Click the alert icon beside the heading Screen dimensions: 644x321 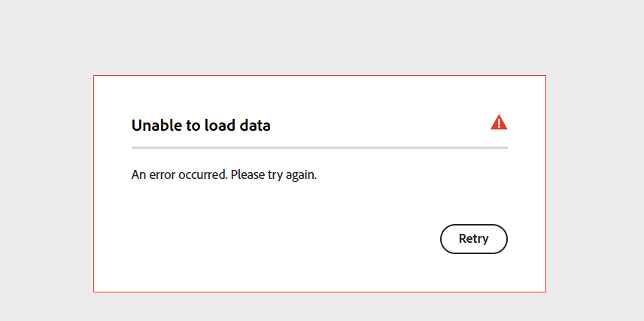point(499,123)
